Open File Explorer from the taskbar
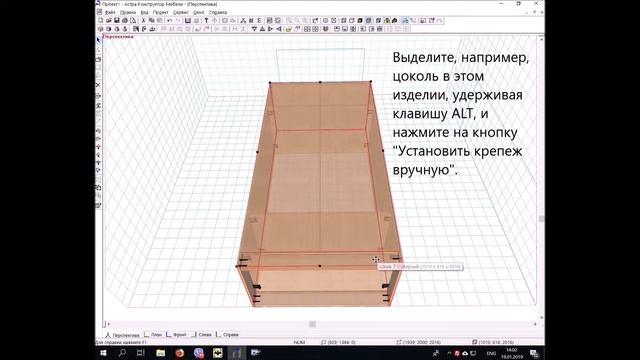This screenshot has width=640, height=360. (160, 353)
